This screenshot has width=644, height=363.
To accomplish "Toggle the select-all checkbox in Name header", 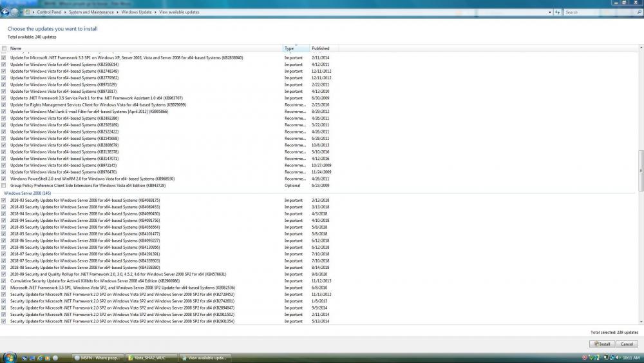I will [5, 48].
